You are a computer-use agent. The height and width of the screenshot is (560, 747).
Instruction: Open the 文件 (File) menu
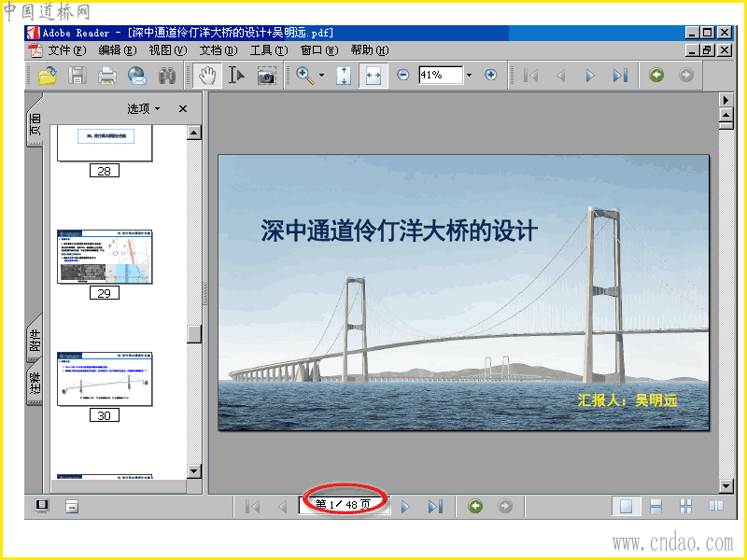pyautogui.click(x=67, y=50)
